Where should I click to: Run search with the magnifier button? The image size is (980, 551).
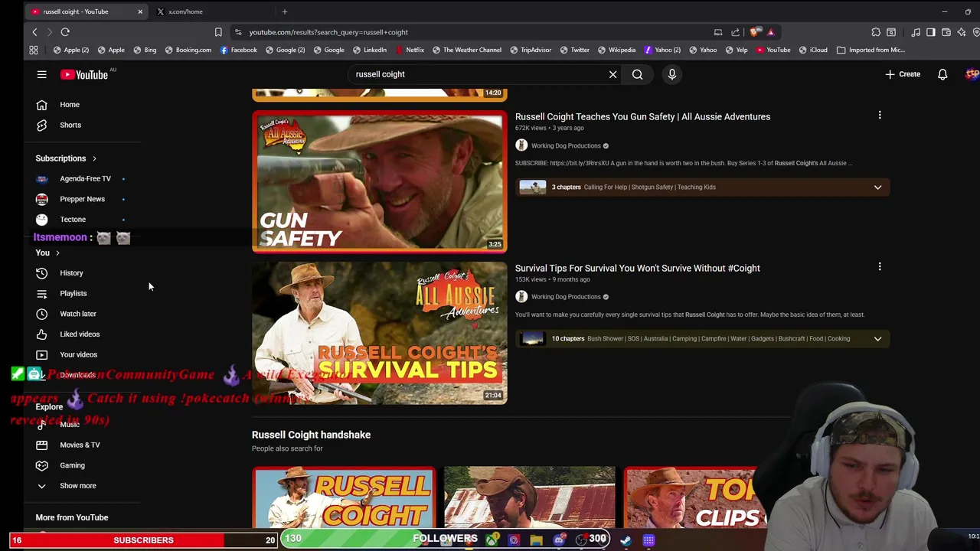pyautogui.click(x=637, y=74)
